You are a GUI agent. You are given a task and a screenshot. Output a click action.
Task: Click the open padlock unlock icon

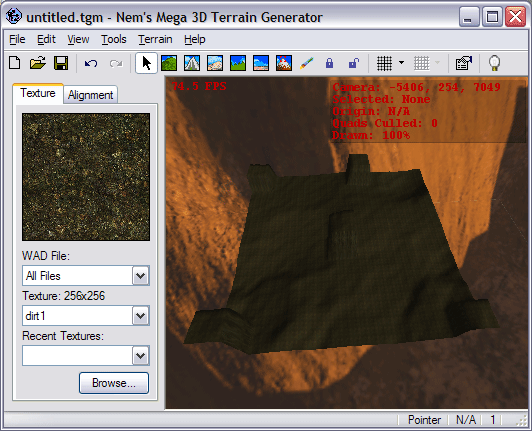354,63
